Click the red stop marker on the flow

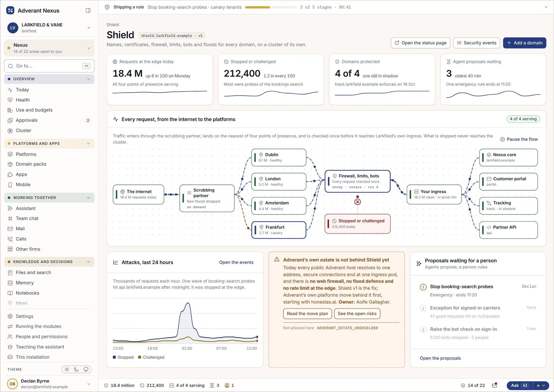[358, 202]
